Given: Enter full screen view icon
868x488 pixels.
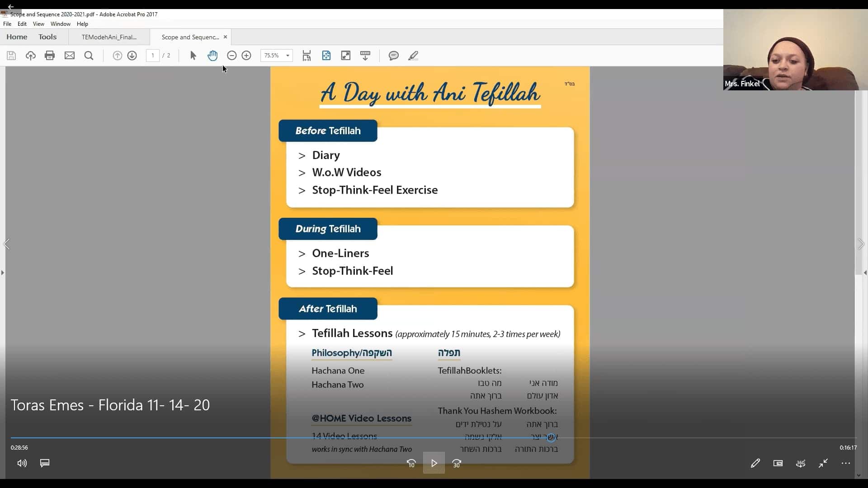Looking at the screenshot, I should 346,56.
